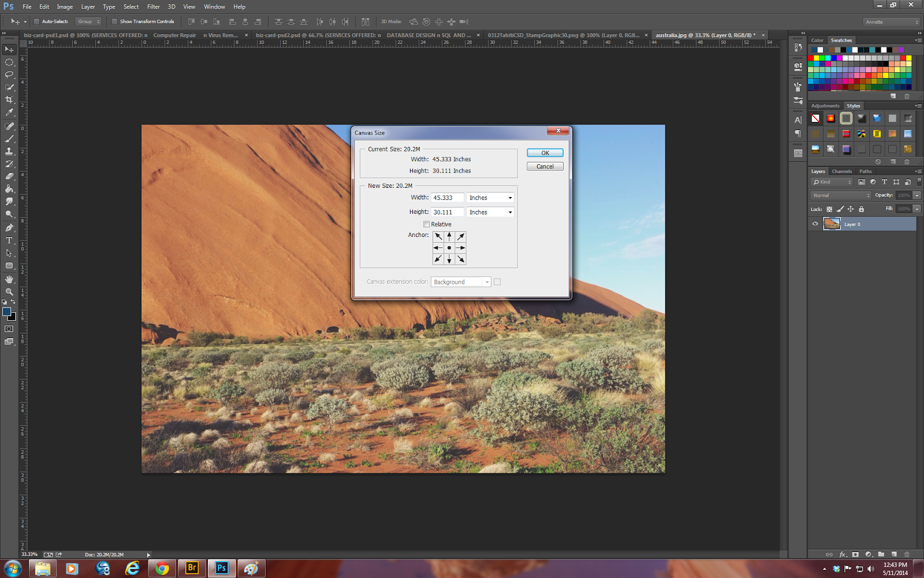This screenshot has height=578, width=924.
Task: Select the Eraser tool
Action: [x=9, y=176]
